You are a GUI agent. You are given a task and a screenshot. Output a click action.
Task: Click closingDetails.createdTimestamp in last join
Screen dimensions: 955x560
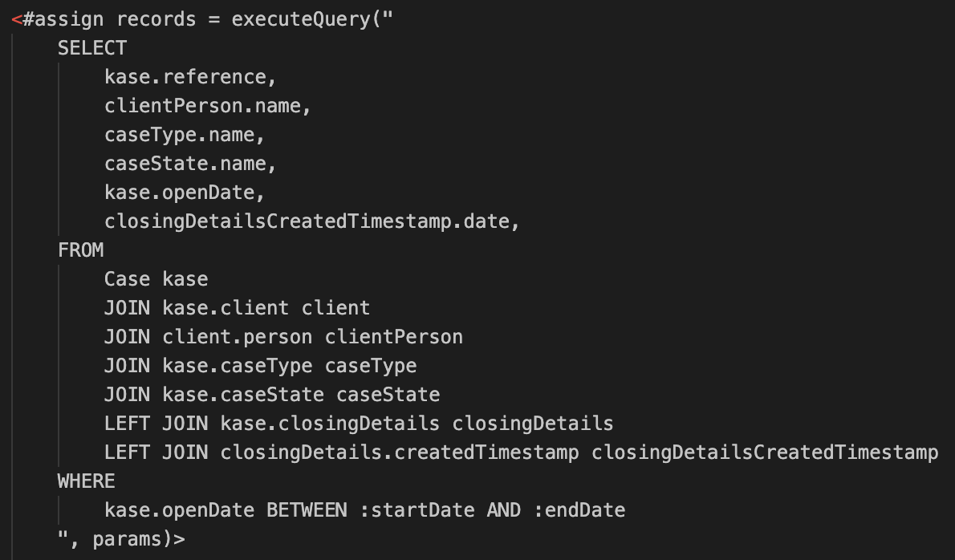click(x=400, y=452)
